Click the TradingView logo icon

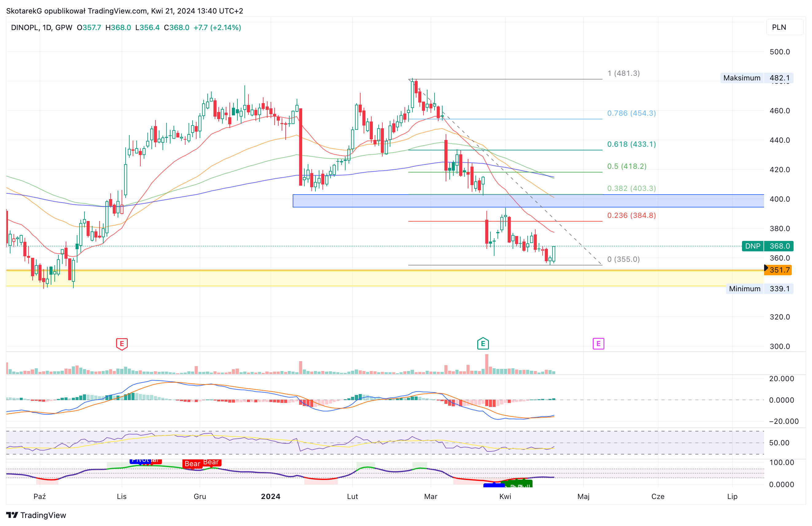point(12,515)
